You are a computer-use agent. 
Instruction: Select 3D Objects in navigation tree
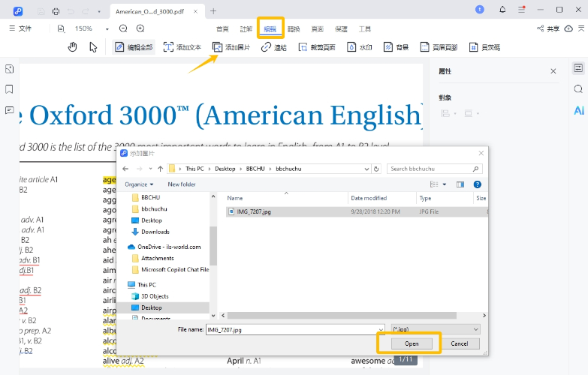pos(155,296)
